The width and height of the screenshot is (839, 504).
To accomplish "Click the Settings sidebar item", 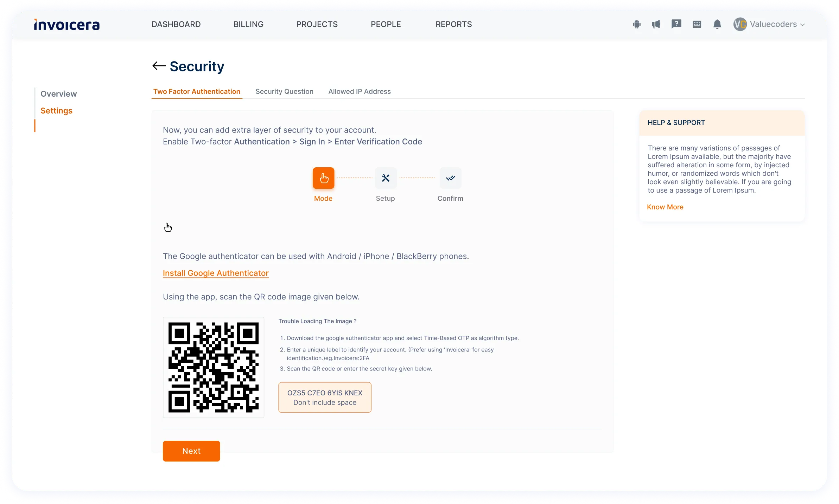I will 56,110.
